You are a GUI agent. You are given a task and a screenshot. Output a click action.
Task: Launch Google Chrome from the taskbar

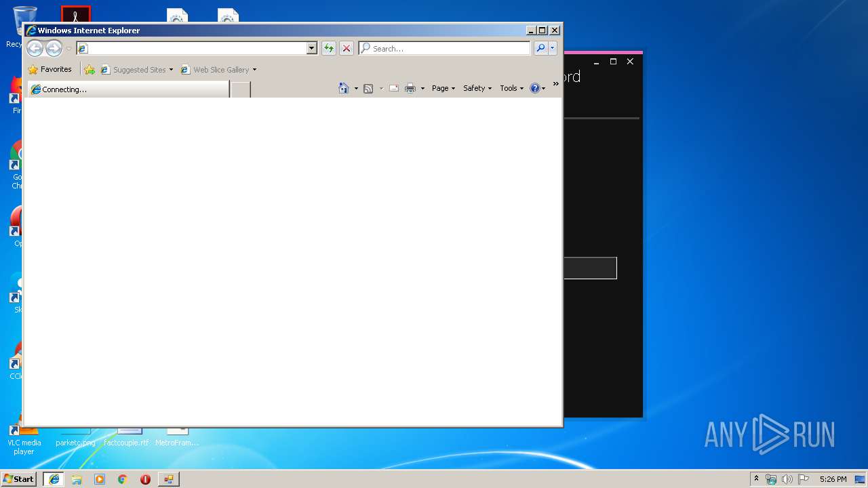tap(123, 479)
